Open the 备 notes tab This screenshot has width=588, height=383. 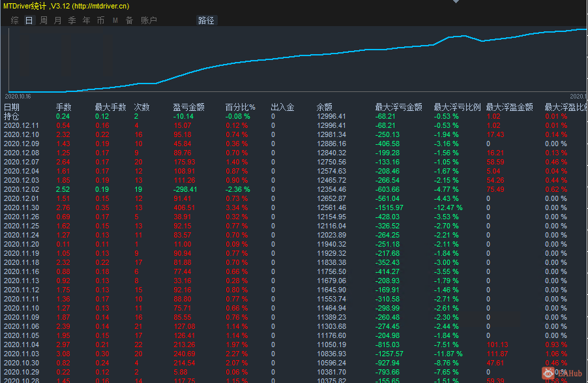(129, 20)
